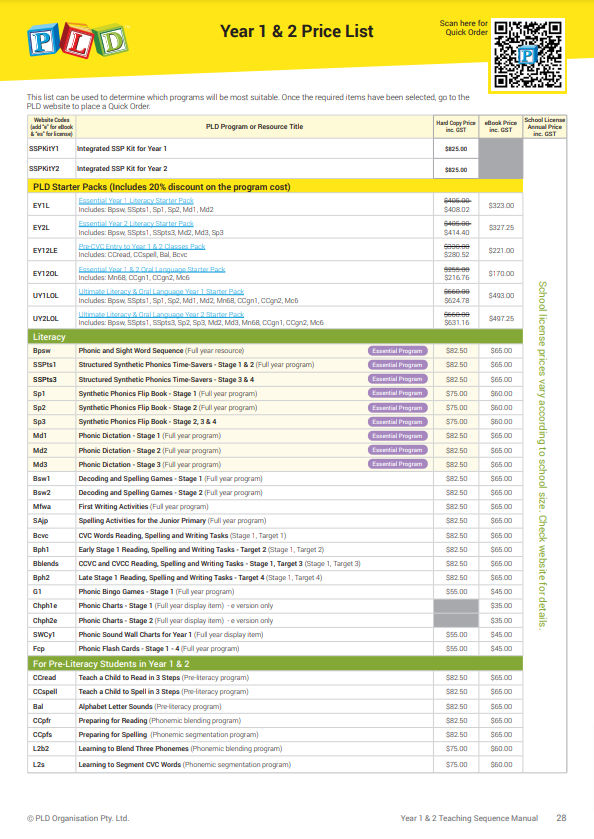Click the $327.25 eBook price
Image resolution: width=594 pixels, height=839 pixels.
coord(501,228)
